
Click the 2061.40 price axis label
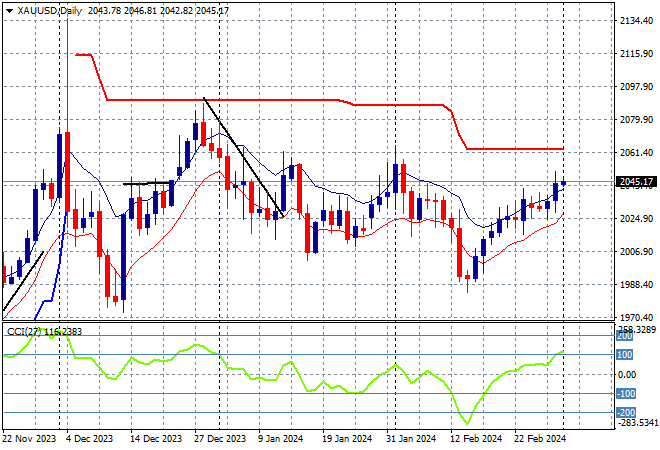click(x=636, y=152)
